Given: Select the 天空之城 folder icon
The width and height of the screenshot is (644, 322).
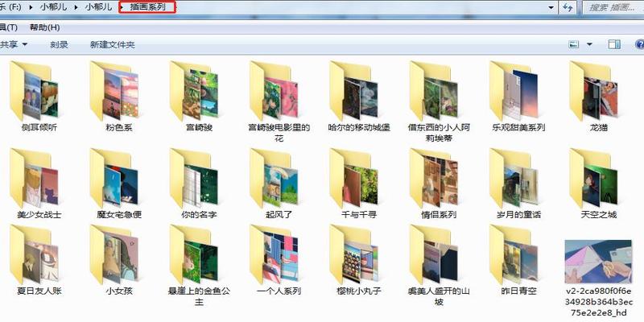Looking at the screenshot, I should click(x=594, y=178).
